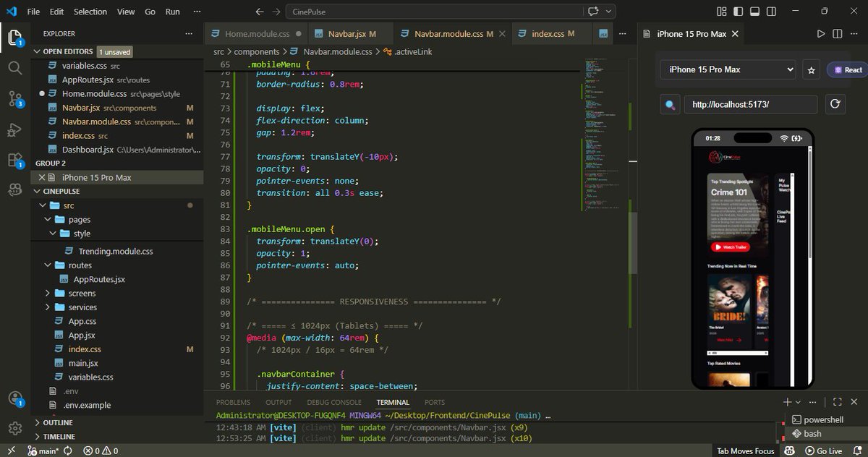Start the server with Go Live
This screenshot has width=868, height=457.
(x=829, y=450)
